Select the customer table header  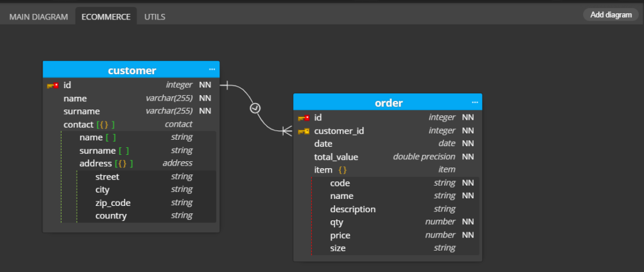point(131,69)
